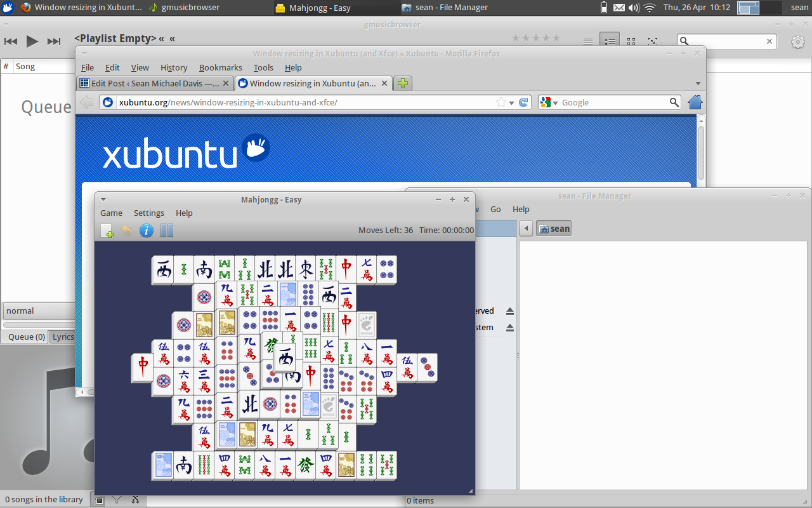Set a song rating on the star control
The width and height of the screenshot is (812, 508).
536,37
